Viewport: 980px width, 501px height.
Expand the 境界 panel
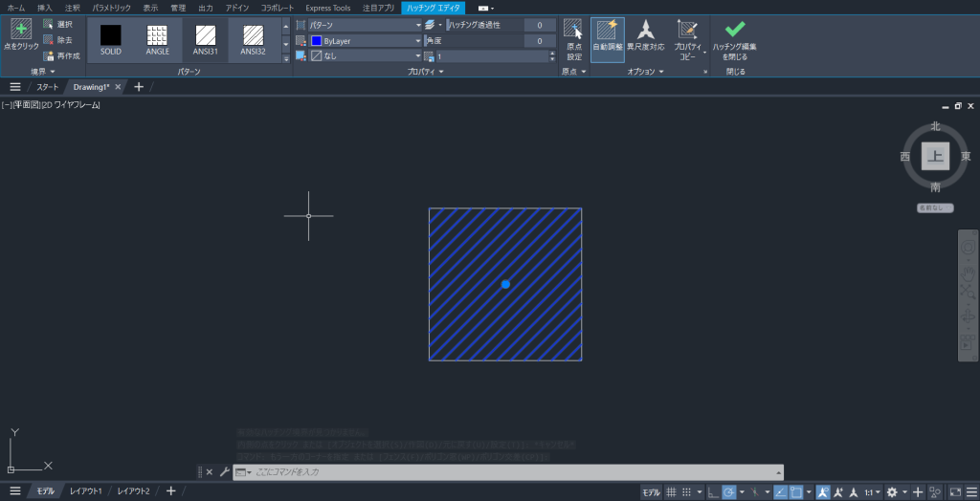click(x=43, y=72)
